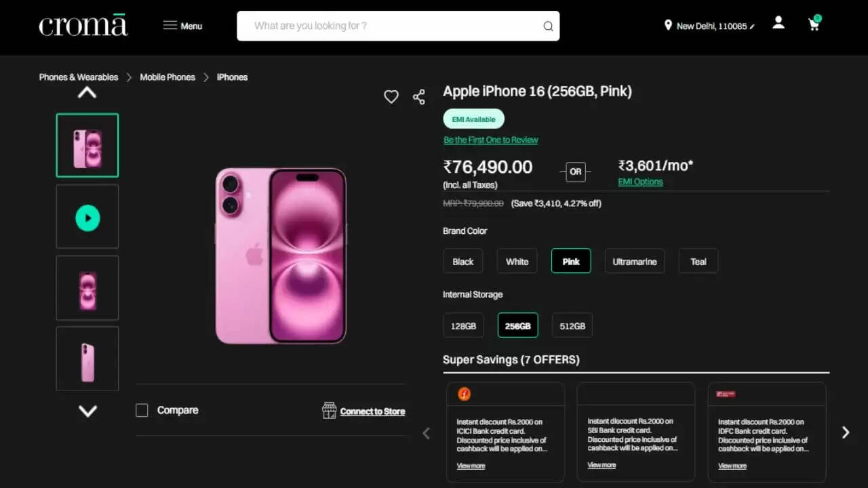Screen dimensions: 868x488
Task: Click the Croma logo
Action: point(83,24)
